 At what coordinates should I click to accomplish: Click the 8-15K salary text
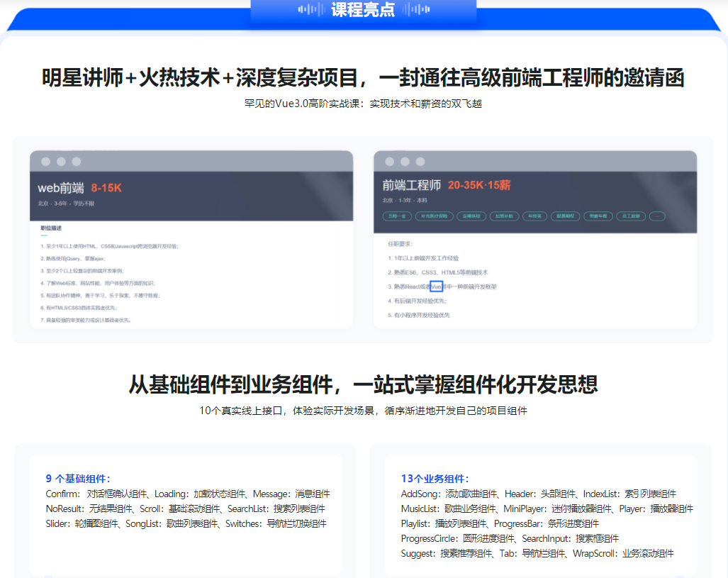pos(106,188)
